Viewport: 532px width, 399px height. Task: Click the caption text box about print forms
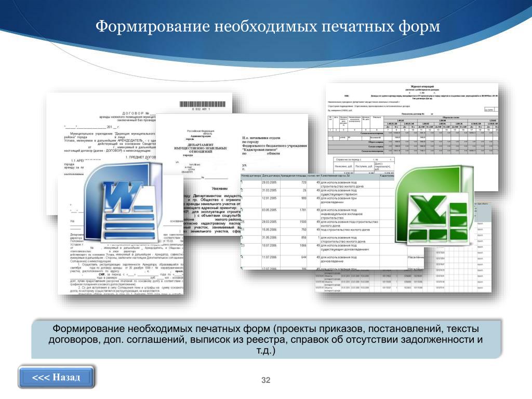point(267,339)
